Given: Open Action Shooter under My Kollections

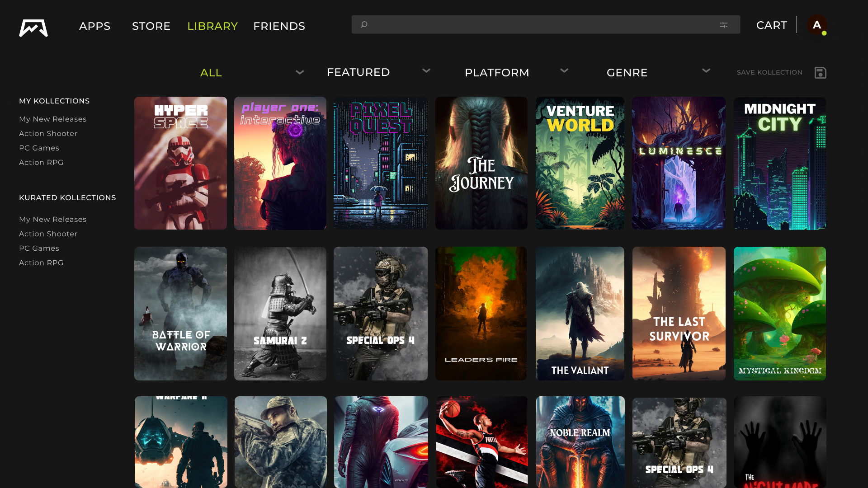Looking at the screenshot, I should point(48,134).
